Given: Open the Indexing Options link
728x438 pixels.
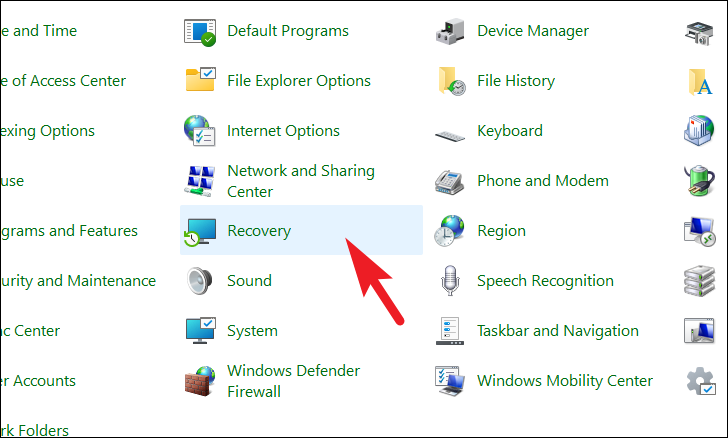Looking at the screenshot, I should 50,131.
